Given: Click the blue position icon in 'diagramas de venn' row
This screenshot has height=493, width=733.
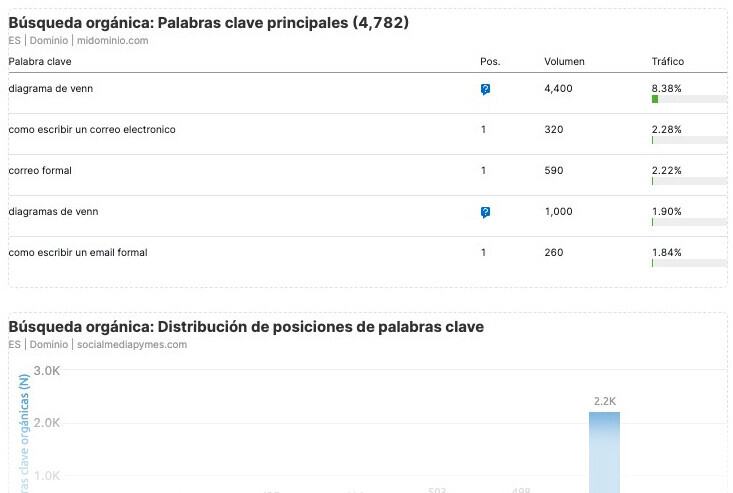Looking at the screenshot, I should (485, 212).
